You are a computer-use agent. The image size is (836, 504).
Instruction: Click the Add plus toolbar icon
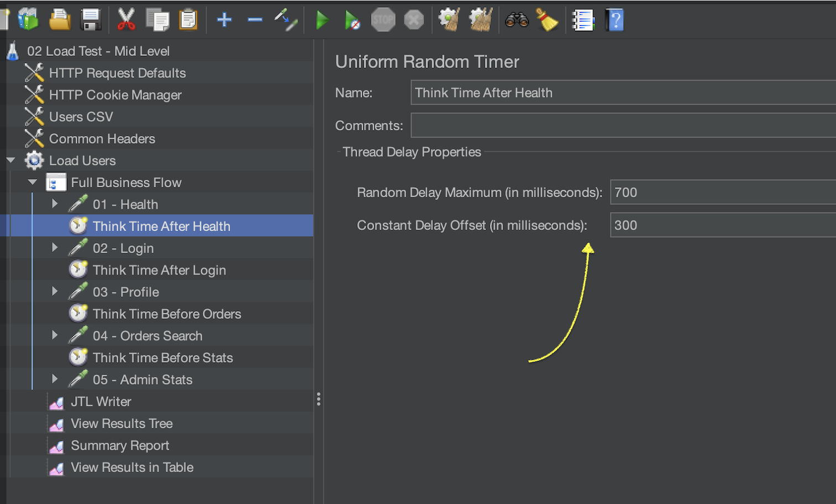(x=224, y=20)
